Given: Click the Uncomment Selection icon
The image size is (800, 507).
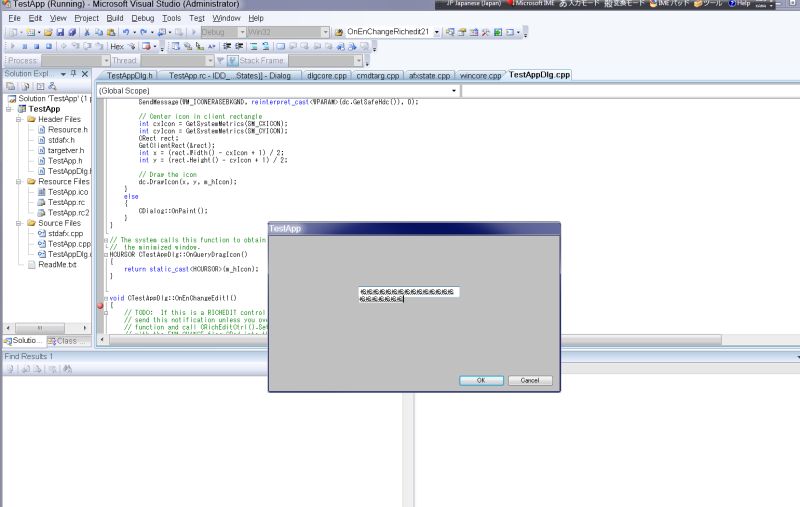Looking at the screenshot, I should pos(266,46).
